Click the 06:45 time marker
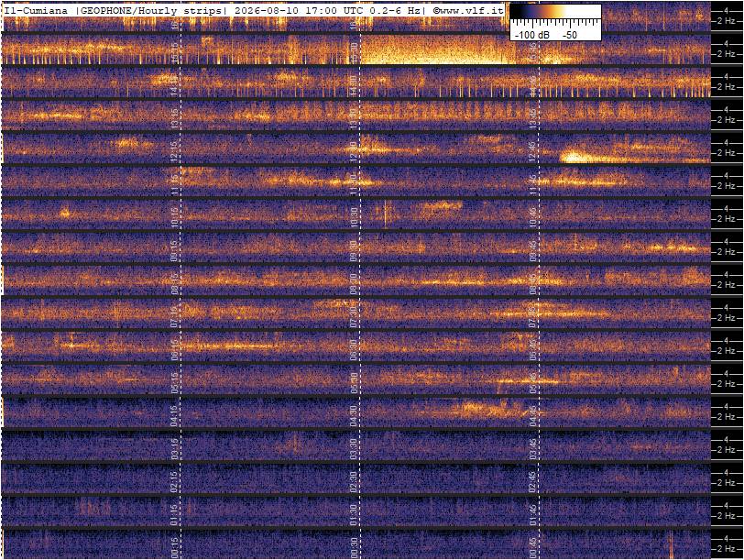Screen dimensions: 744x560 tap(533, 349)
